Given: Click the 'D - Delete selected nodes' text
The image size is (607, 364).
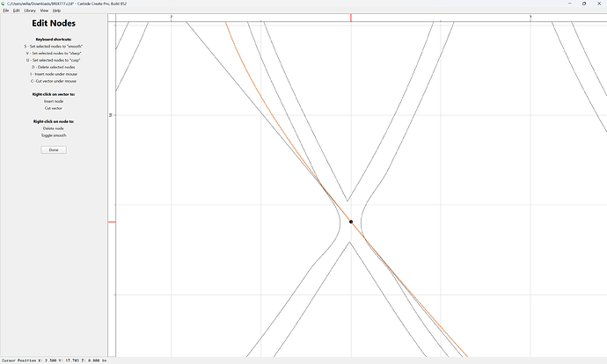Looking at the screenshot, I should tap(54, 68).
